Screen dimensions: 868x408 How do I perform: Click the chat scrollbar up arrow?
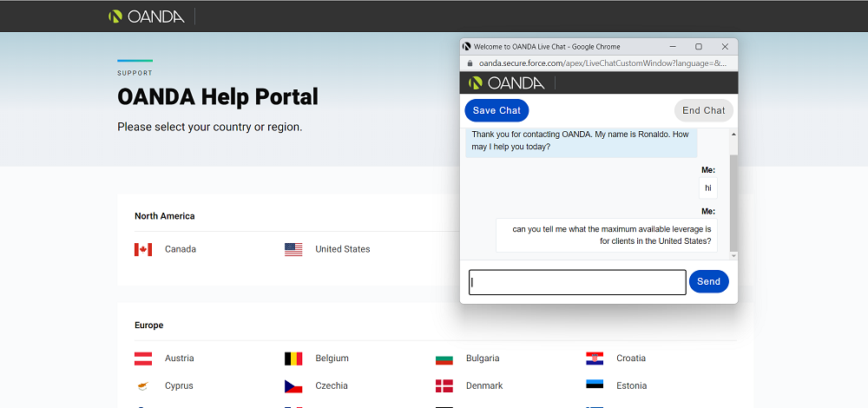(x=733, y=135)
